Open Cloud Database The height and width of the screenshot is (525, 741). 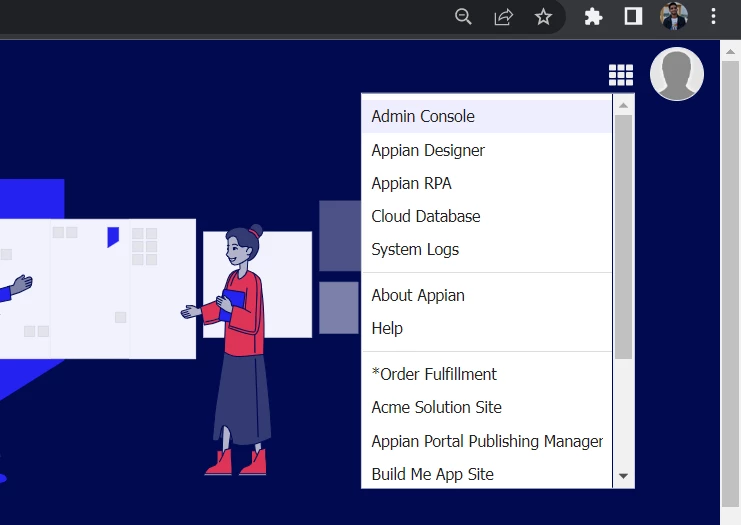point(487,216)
